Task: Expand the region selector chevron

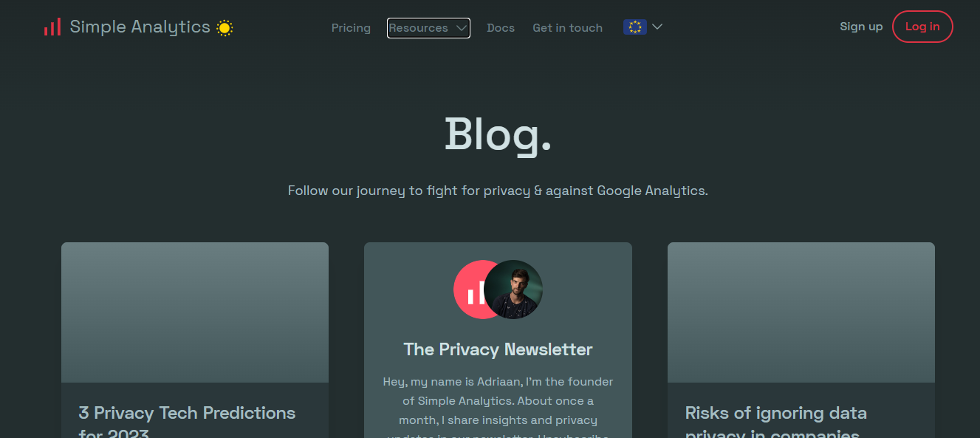Action: point(657,27)
